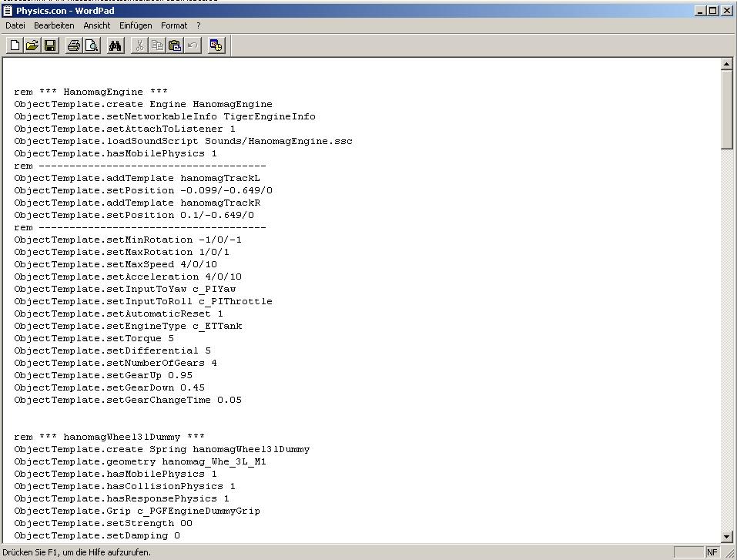Open the Ansicht menu

pos(97,25)
